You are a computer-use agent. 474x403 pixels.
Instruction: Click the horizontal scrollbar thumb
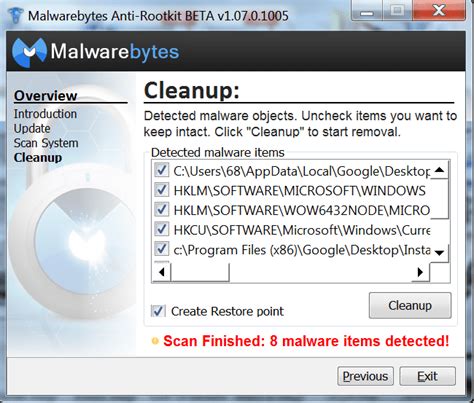pos(200,272)
